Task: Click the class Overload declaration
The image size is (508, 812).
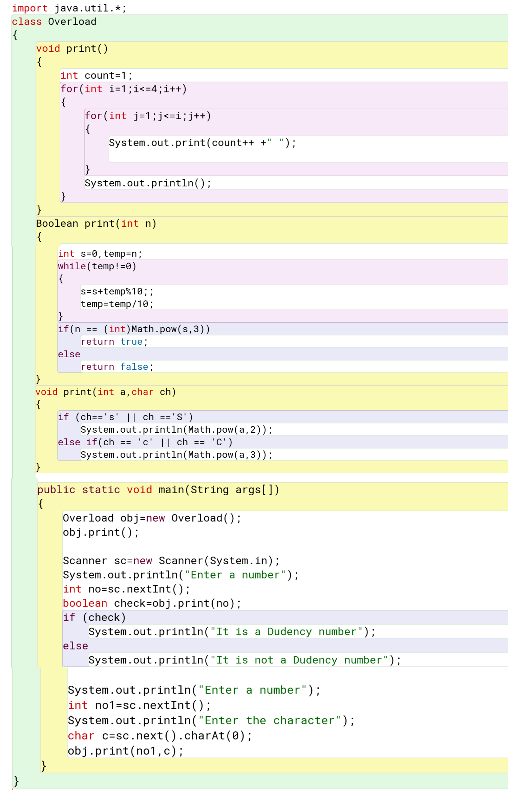Action: coord(54,22)
